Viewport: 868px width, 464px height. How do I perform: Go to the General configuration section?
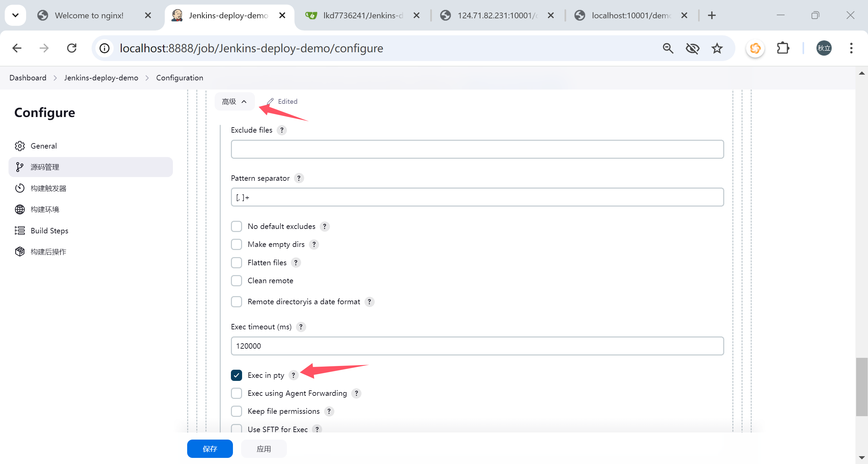pos(44,146)
